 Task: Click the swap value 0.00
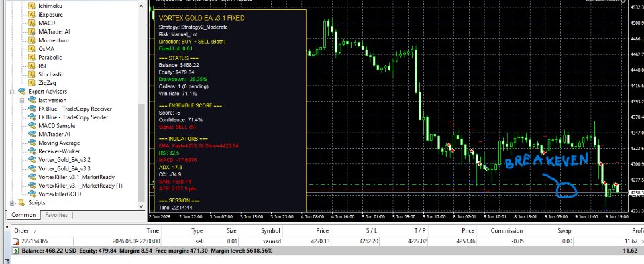tap(568, 242)
